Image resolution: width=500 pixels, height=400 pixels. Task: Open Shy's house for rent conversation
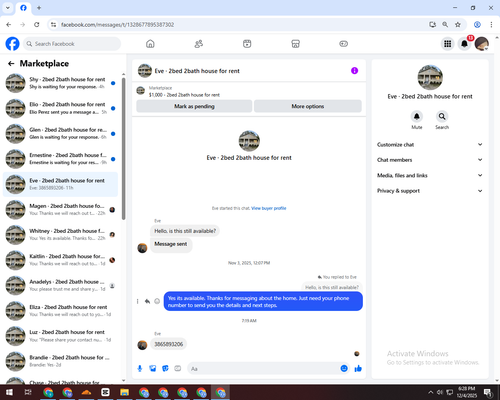(60, 83)
